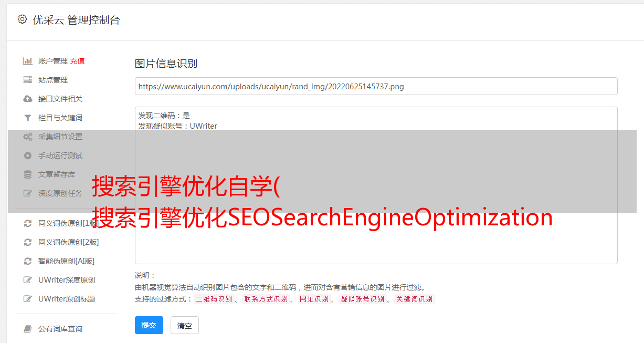Open UWriter原创标题 menu item
This screenshot has width=644, height=343.
(x=67, y=299)
